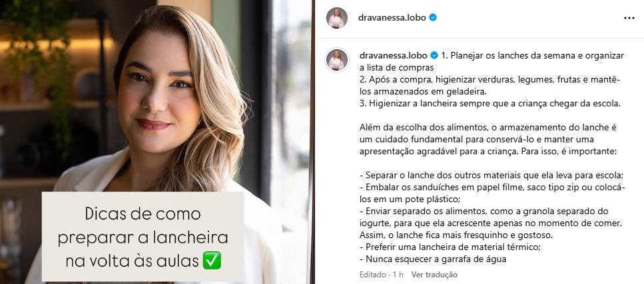Open dravanessa.lobo profile from the post header
The width and height of the screenshot is (644, 284).
[x=392, y=18]
